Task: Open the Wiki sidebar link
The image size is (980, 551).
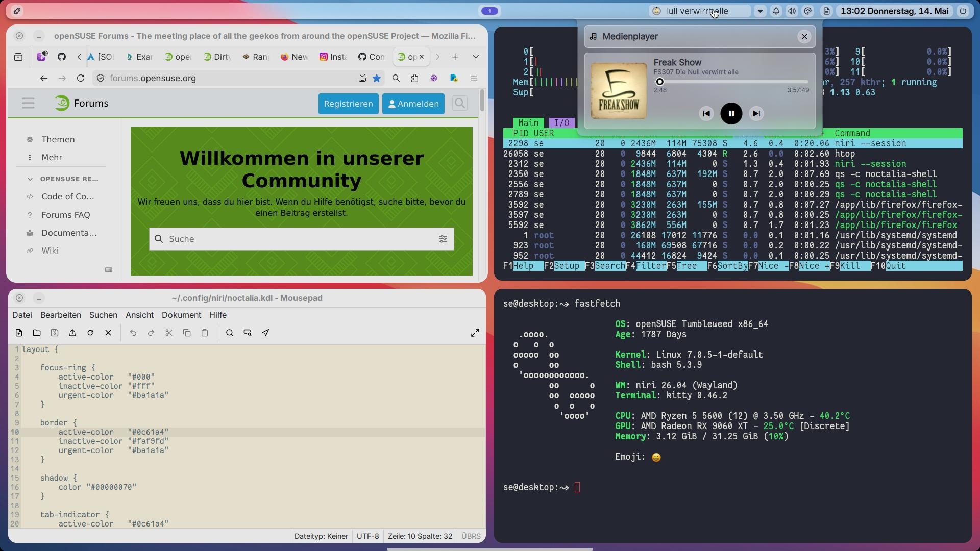Action: click(x=50, y=251)
